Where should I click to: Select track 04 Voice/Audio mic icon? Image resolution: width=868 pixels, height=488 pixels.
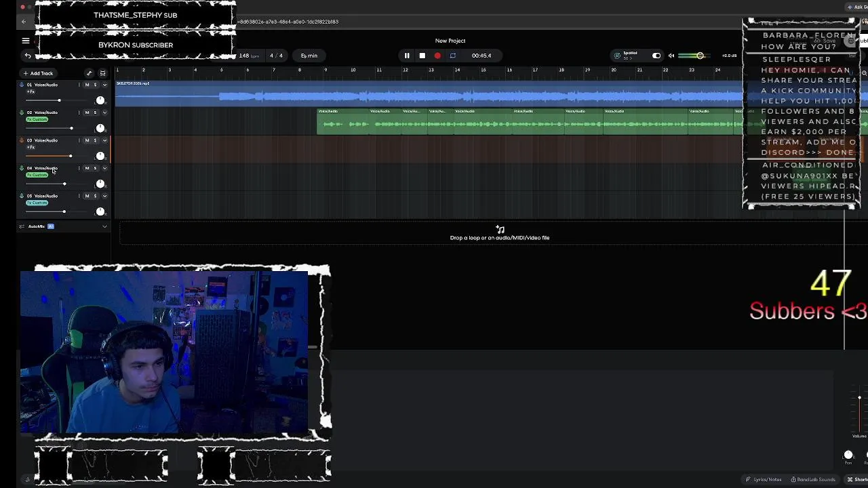(21, 168)
